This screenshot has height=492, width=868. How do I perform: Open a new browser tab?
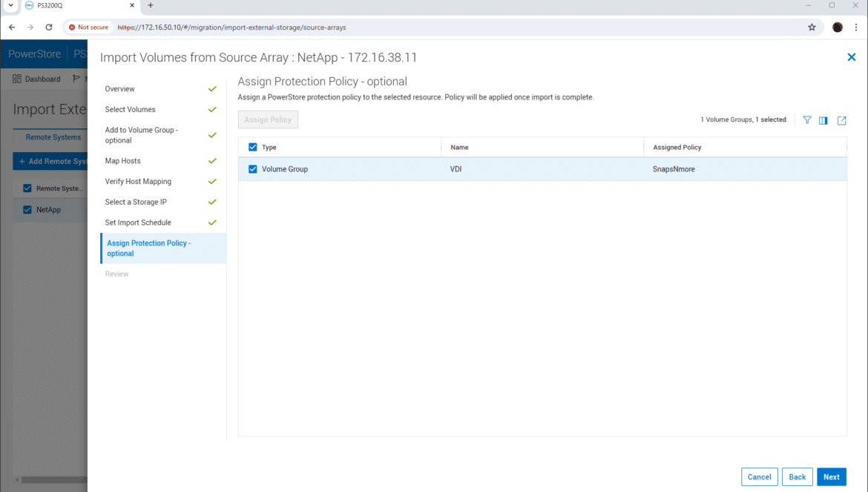(x=151, y=5)
